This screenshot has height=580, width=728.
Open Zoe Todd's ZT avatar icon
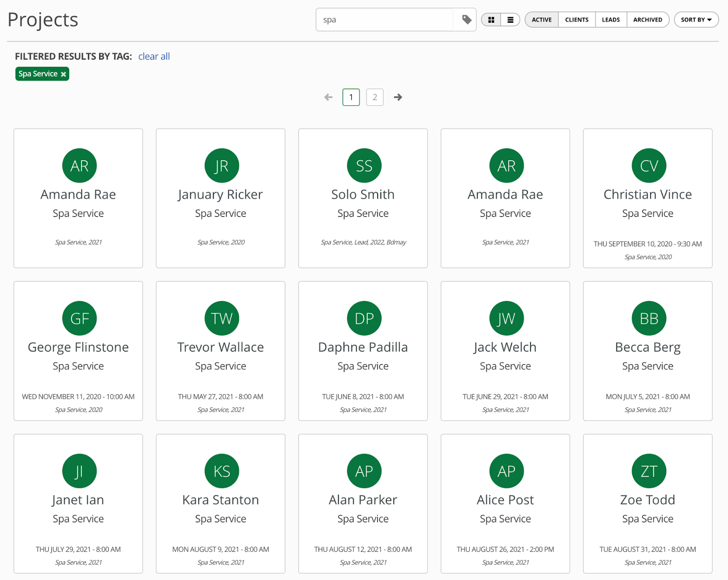click(x=649, y=471)
